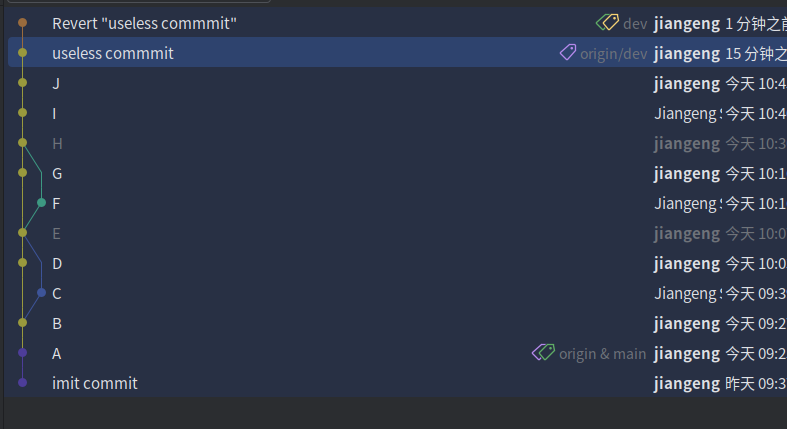
Task: Click the origin & main tag icon
Action: click(x=543, y=352)
